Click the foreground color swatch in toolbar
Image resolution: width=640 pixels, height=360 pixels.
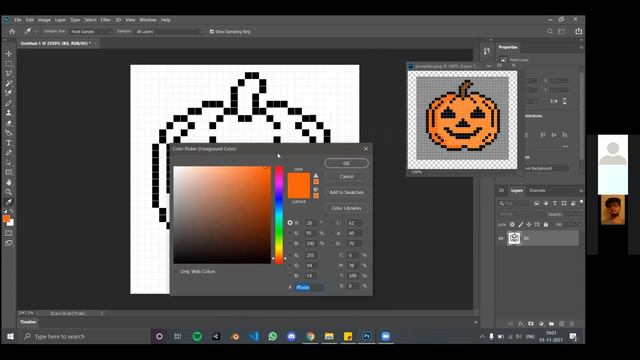point(6,219)
